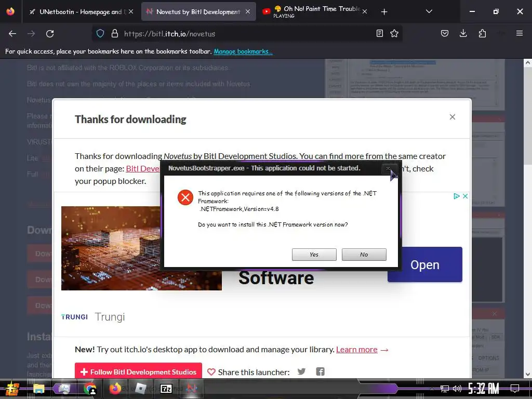This screenshot has height=399, width=532.
Task: Open the Firefox application menu
Action: [519, 33]
